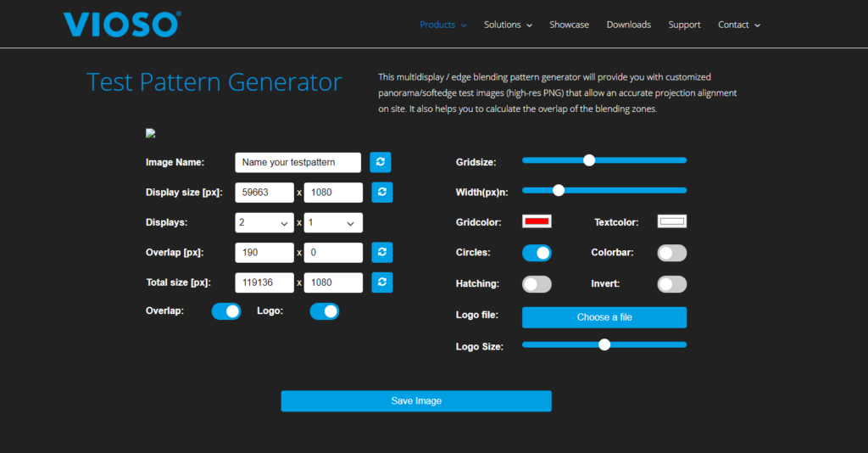The height and width of the screenshot is (453, 868).
Task: Click refresh icon beside Overlap values
Action: 381,252
